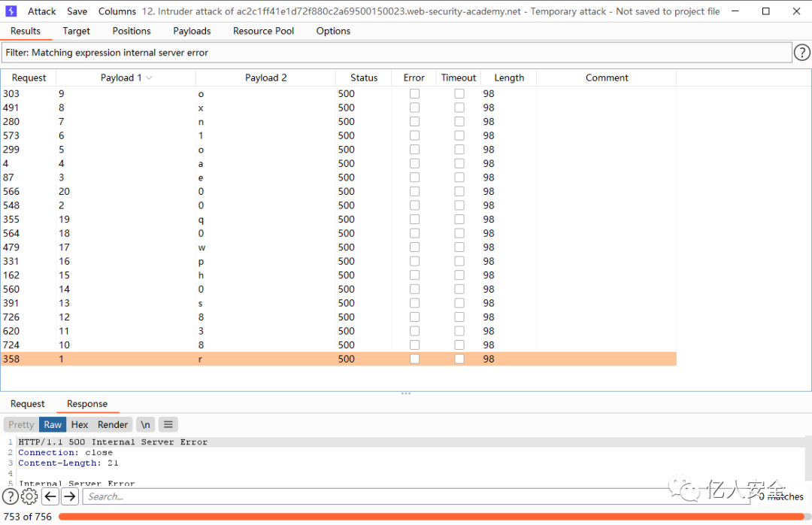Click the Error column header
The width and height of the screenshot is (812, 525).
click(414, 77)
